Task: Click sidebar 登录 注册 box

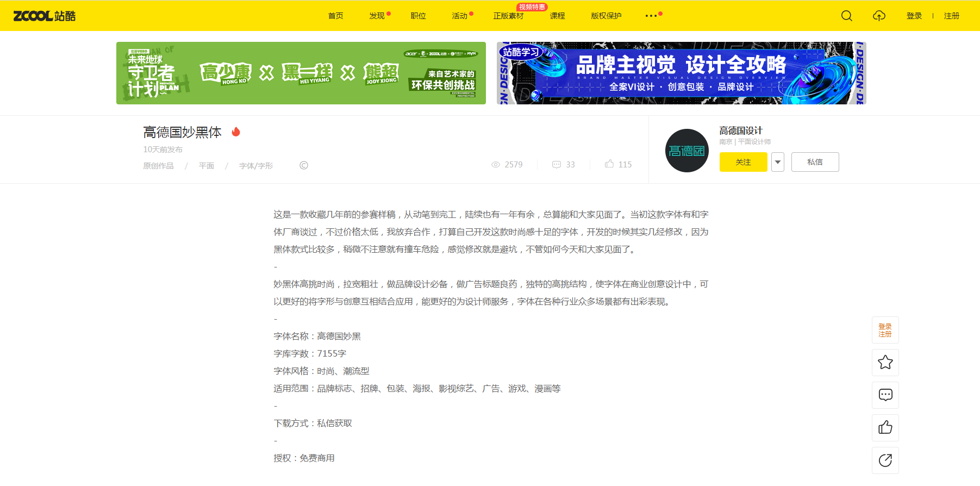Action: [885, 330]
